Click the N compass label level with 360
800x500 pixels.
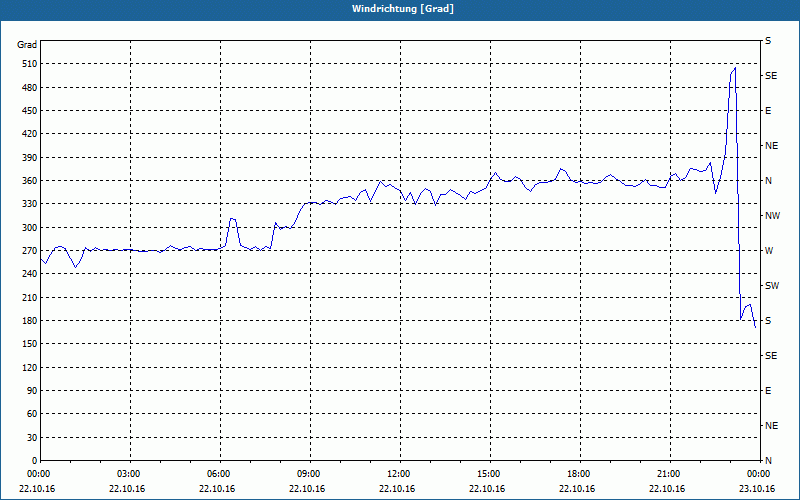768,181
